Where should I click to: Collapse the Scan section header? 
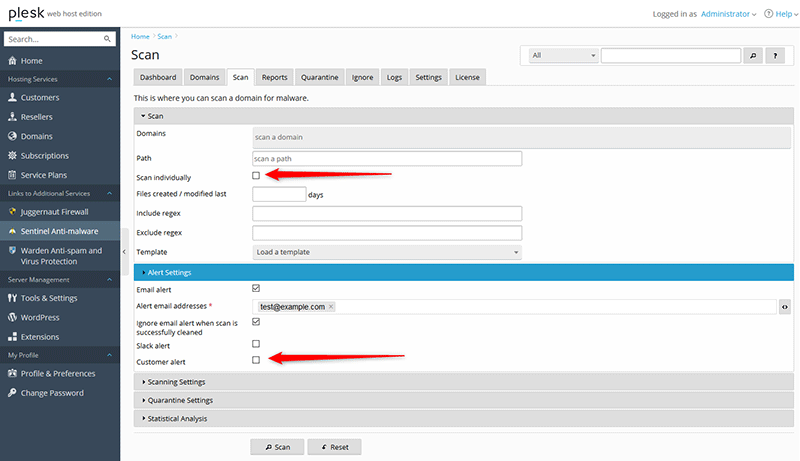tap(464, 116)
